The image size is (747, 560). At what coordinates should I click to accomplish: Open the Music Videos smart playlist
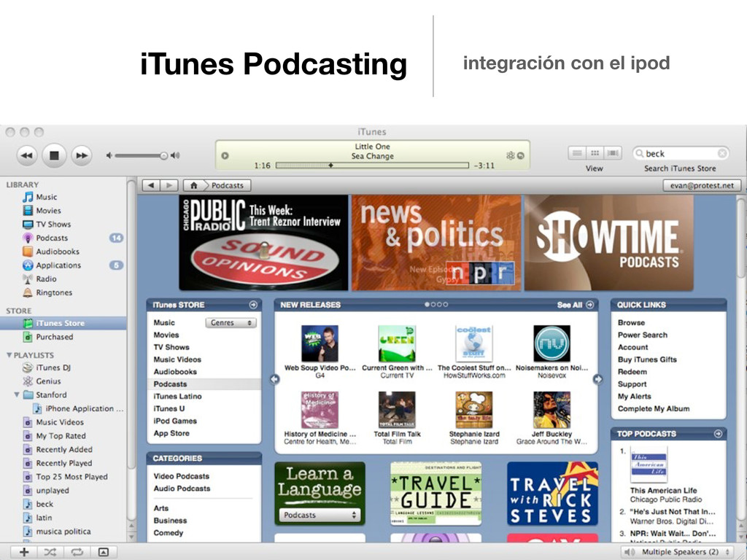(60, 422)
